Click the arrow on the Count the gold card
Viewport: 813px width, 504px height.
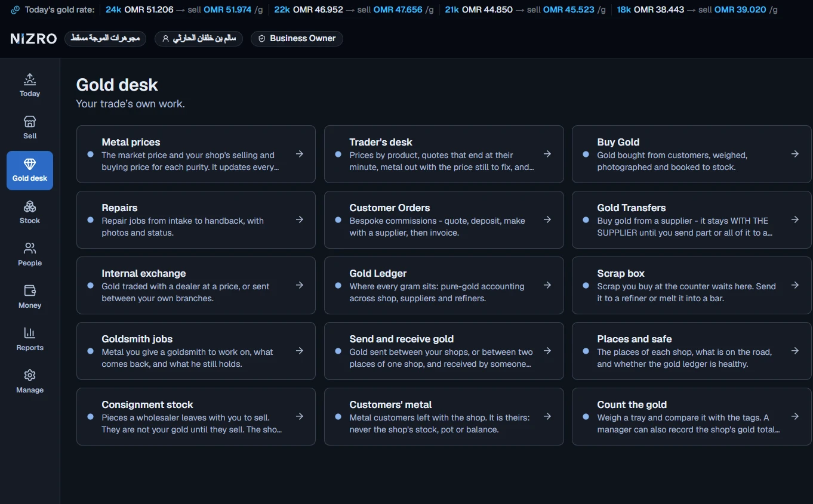(x=795, y=416)
